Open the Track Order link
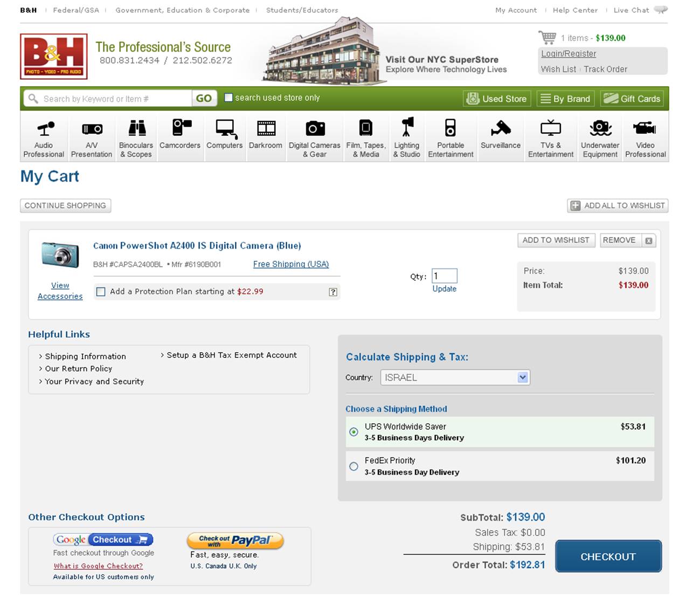 (x=605, y=69)
